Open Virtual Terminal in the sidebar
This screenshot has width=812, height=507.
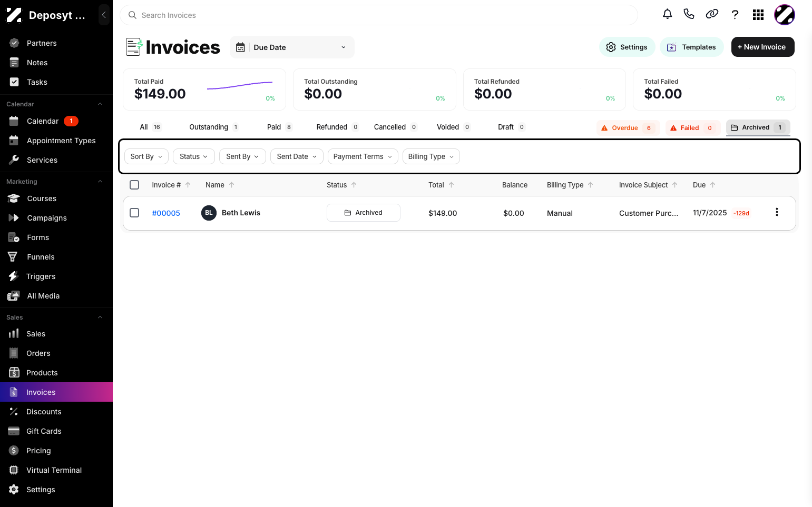56,470
